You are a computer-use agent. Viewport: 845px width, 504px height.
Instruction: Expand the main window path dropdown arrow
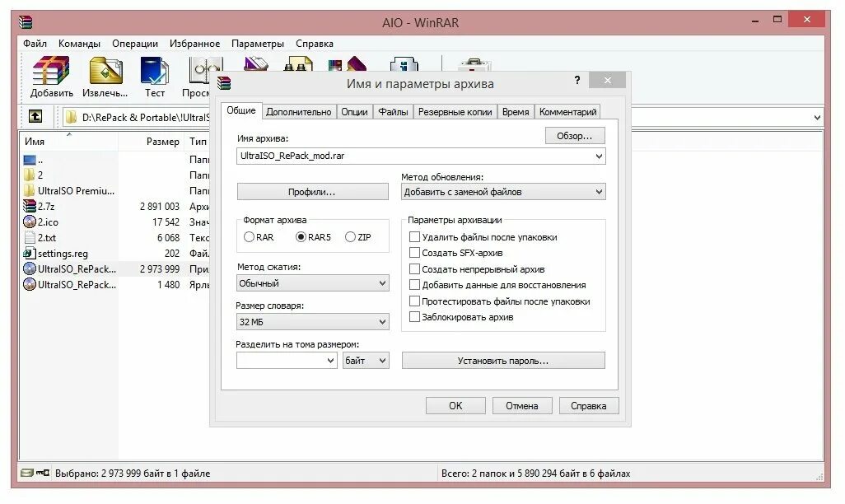[x=817, y=118]
